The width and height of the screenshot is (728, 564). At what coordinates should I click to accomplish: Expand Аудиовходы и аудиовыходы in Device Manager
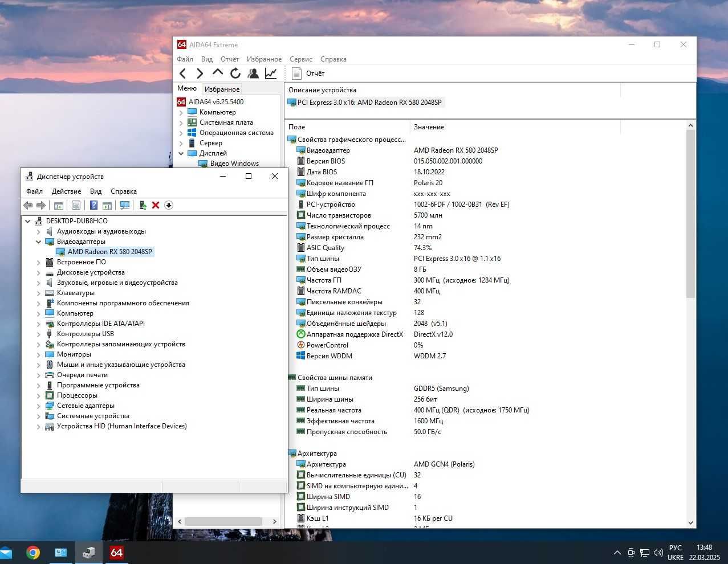[x=39, y=232]
